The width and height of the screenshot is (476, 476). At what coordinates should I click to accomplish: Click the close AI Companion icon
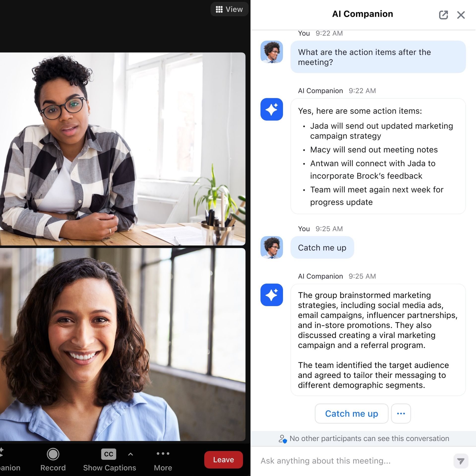[x=461, y=14]
